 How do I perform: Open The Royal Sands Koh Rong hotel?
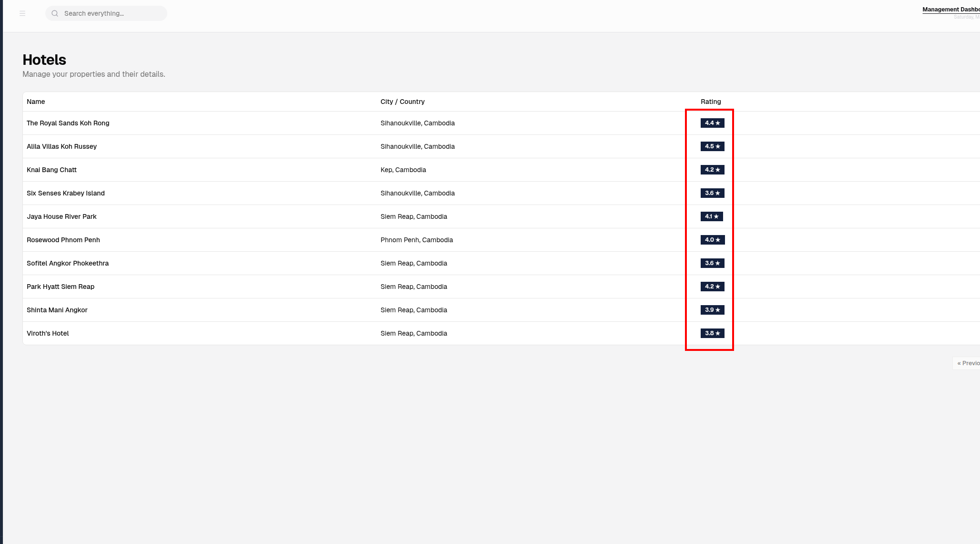pos(68,123)
